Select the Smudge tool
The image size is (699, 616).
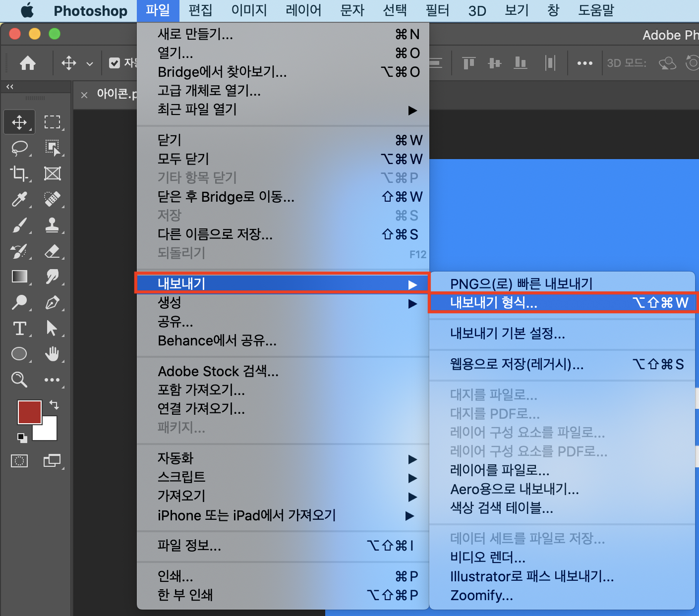pyautogui.click(x=52, y=277)
